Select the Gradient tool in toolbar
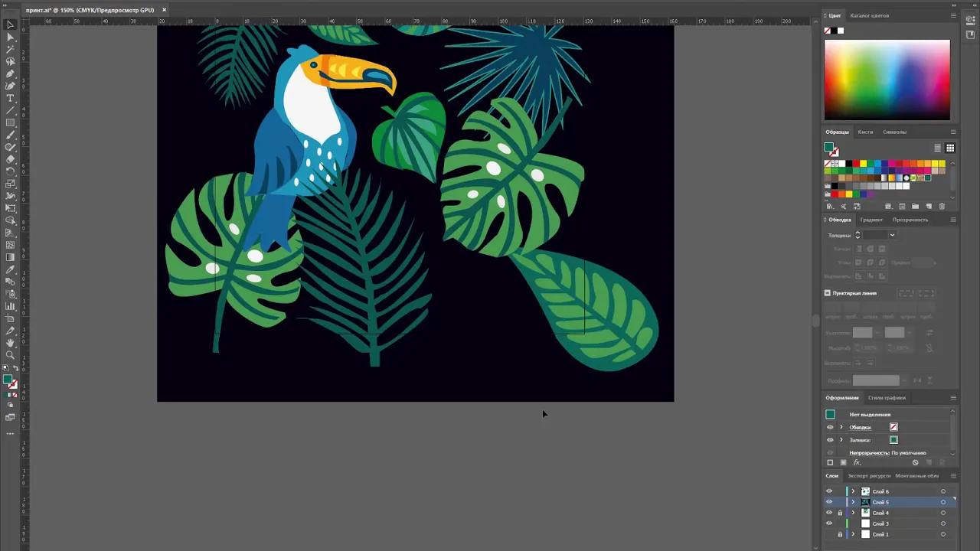This screenshot has height=551, width=980. coord(10,257)
